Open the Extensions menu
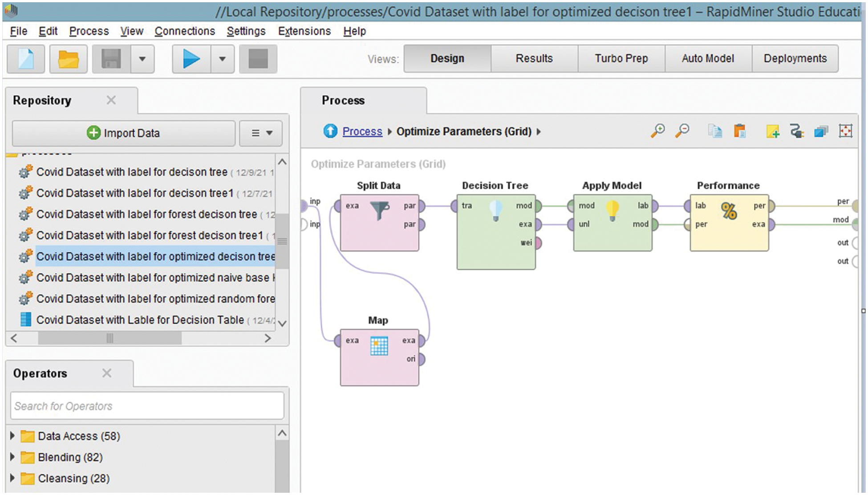This screenshot has width=868, height=495. point(304,31)
